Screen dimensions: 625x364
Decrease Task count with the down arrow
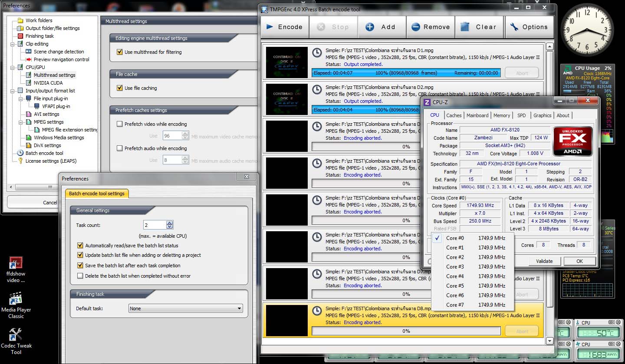coord(170,227)
